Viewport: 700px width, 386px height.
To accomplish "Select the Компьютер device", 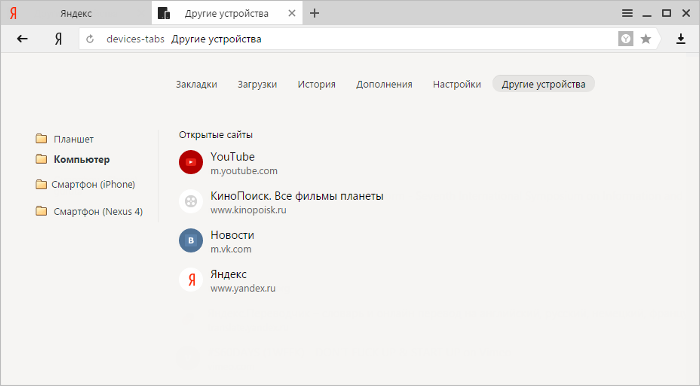I will point(82,159).
